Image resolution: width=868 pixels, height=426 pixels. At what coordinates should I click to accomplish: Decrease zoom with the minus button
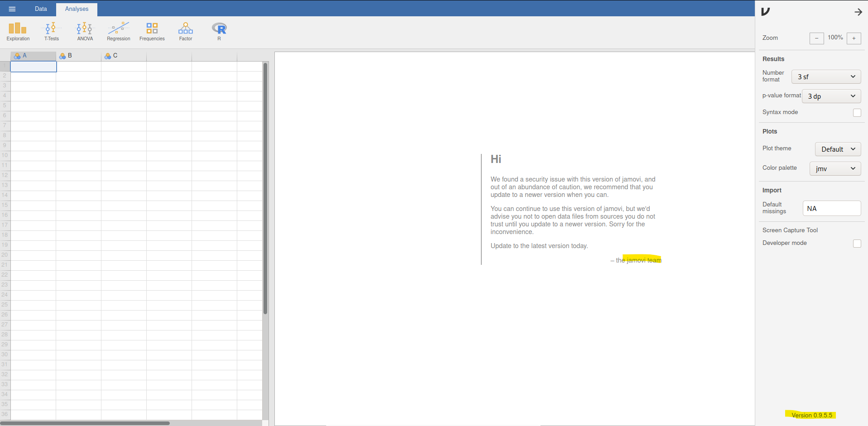click(x=816, y=38)
